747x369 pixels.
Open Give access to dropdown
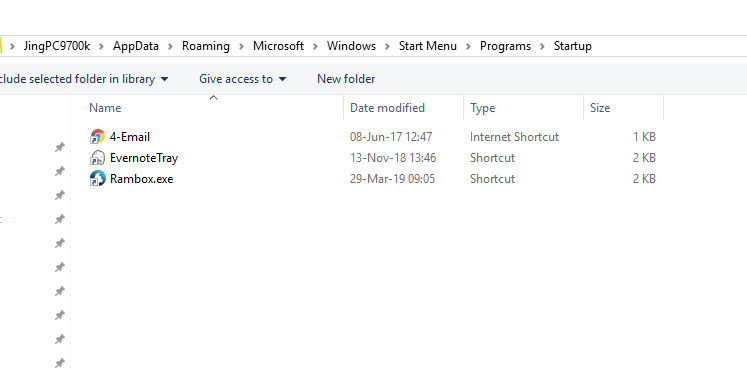242,79
